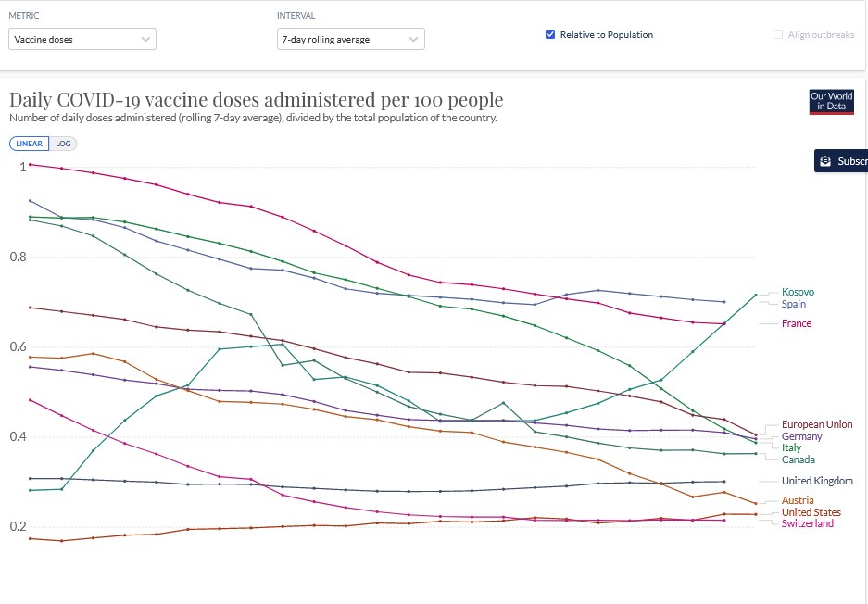The width and height of the screenshot is (868, 604).
Task: Highlight the European Union line label
Action: (x=816, y=424)
